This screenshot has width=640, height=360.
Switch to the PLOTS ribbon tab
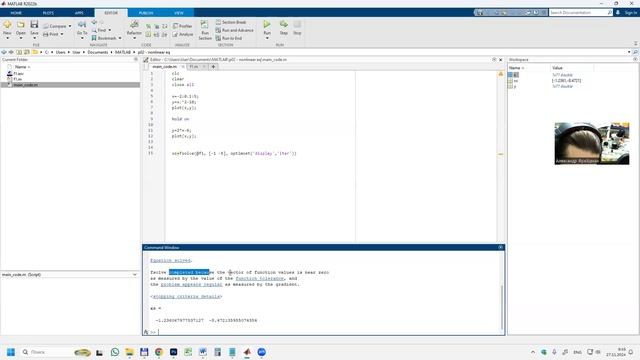48,13
